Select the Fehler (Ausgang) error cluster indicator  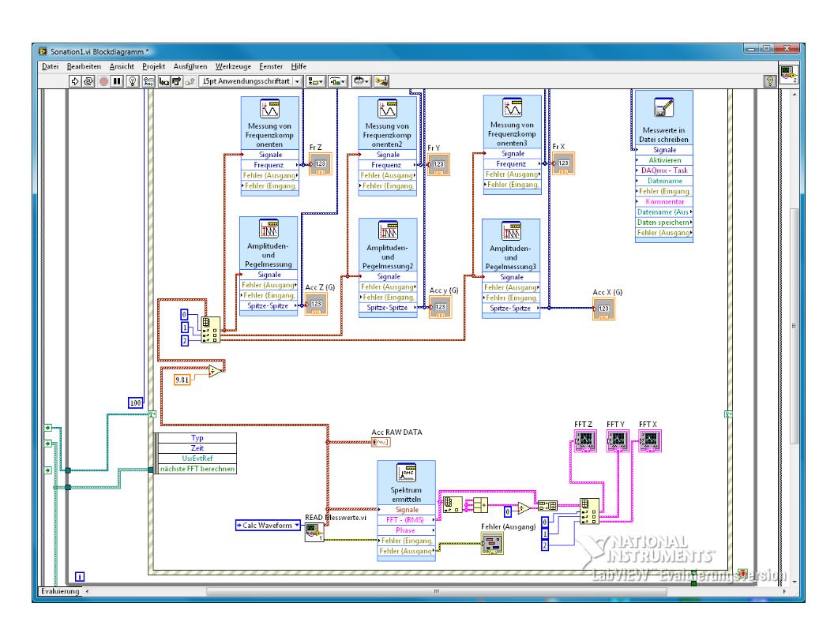tap(492, 544)
